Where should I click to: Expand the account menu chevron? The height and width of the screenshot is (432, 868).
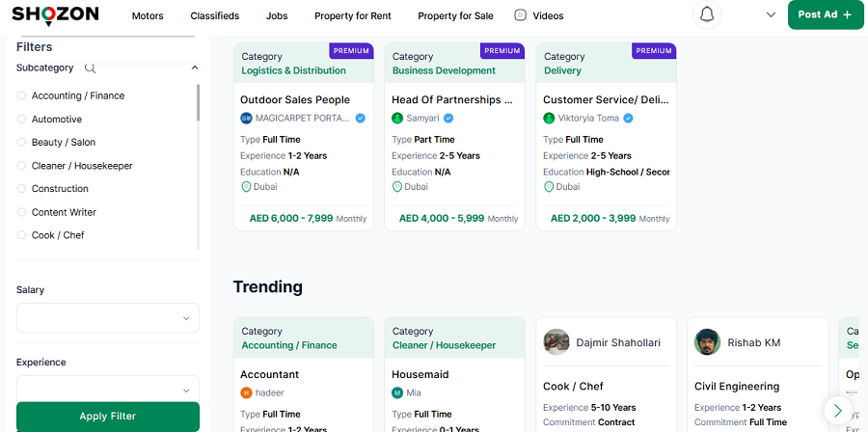[x=771, y=15]
